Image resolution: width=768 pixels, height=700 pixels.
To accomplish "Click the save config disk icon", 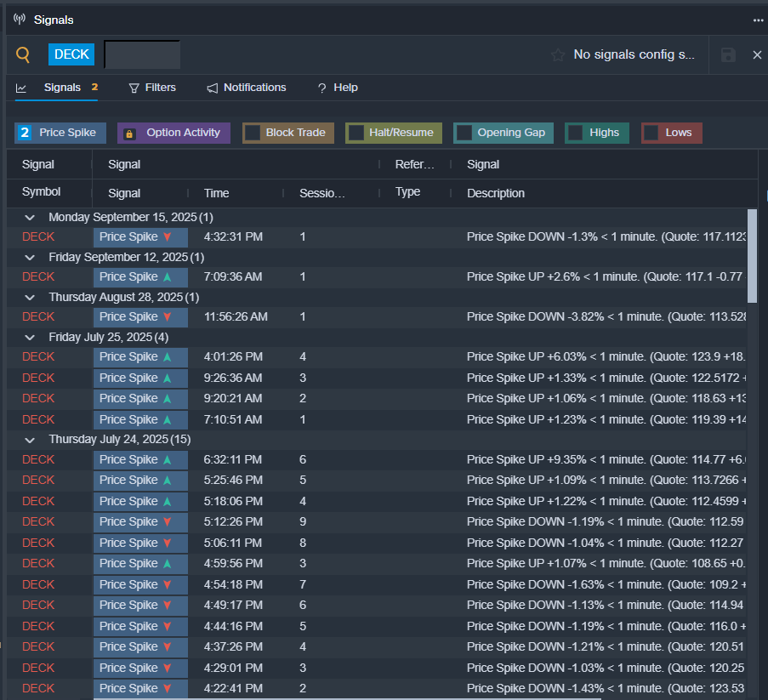I will (x=728, y=55).
